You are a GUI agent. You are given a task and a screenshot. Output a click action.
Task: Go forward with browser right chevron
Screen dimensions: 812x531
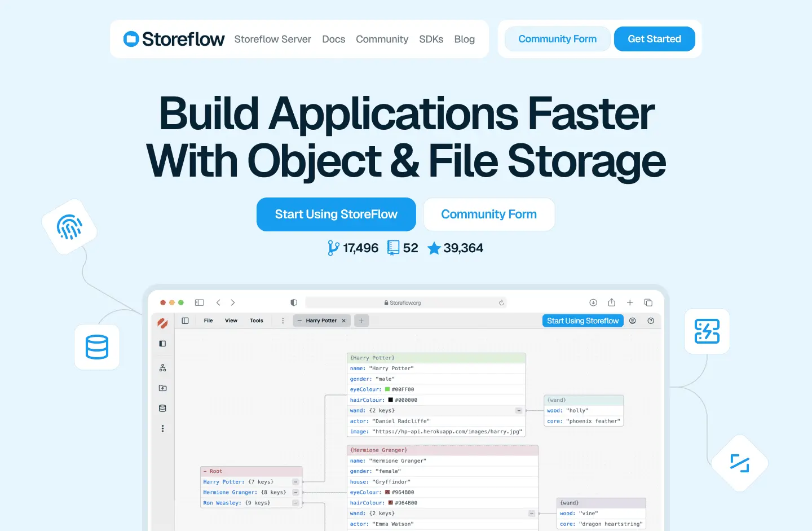click(x=233, y=302)
